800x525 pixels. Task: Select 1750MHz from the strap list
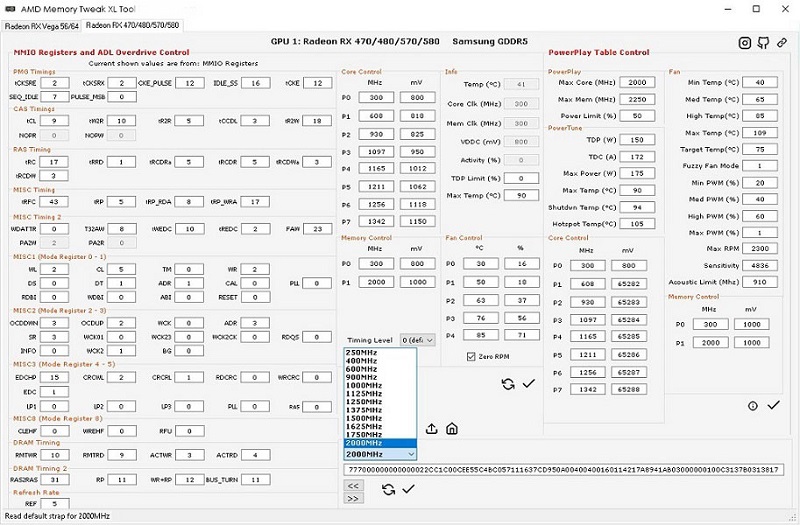pyautogui.click(x=363, y=433)
